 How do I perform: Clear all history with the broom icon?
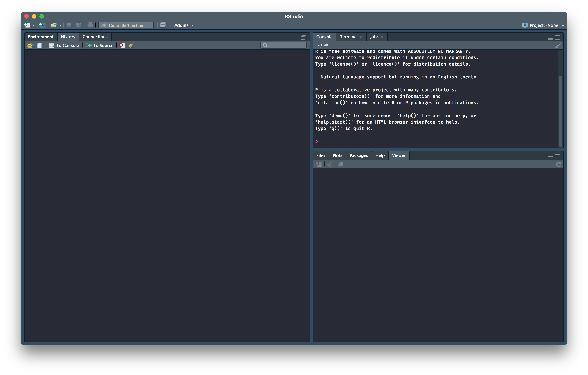tap(131, 45)
